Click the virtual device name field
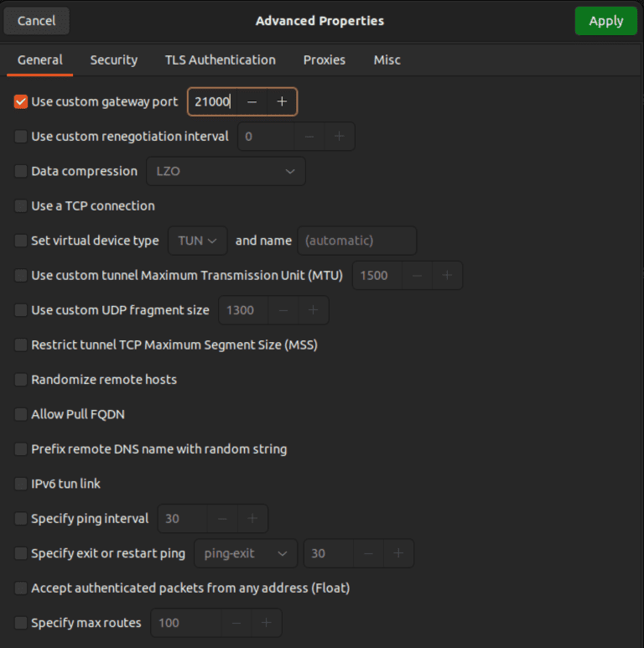Viewport: 644px width, 648px height. pyautogui.click(x=357, y=241)
